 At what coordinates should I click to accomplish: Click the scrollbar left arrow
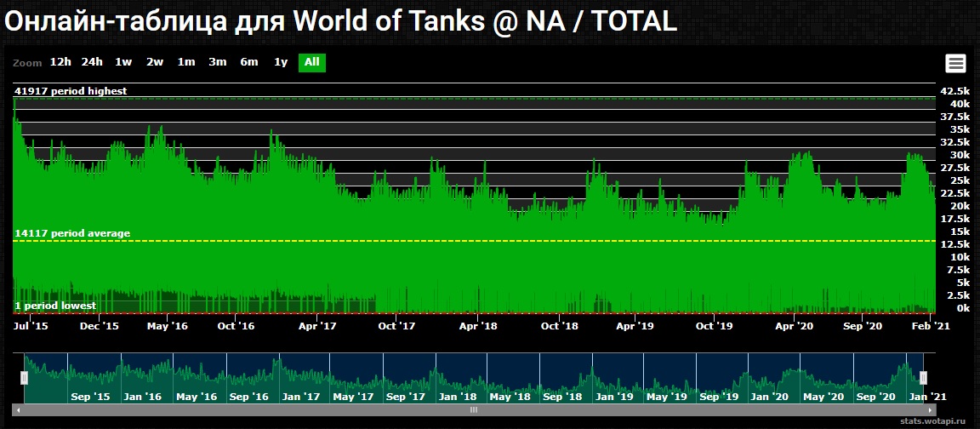[x=18, y=410]
